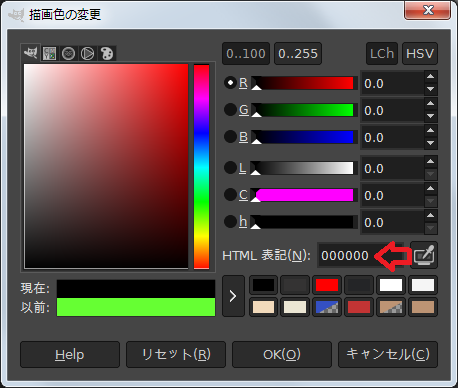The width and height of the screenshot is (458, 388).
Task: Increase the C value with up arrow
Action: click(x=430, y=189)
